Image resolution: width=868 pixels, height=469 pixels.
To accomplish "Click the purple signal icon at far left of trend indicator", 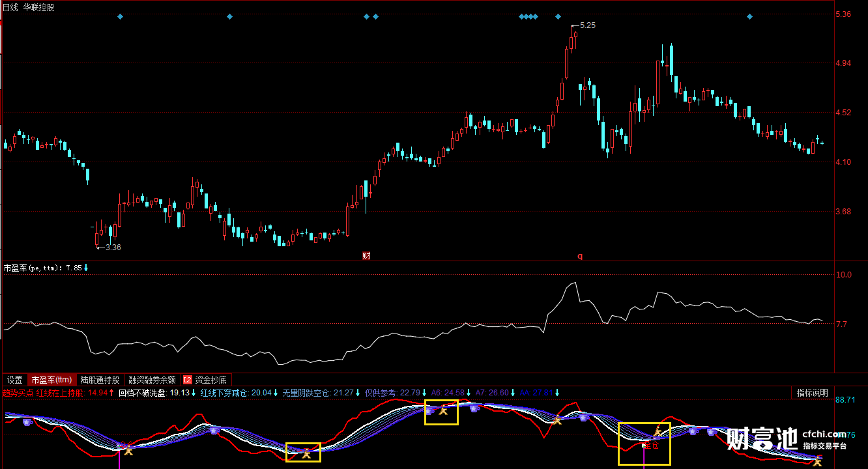I will tap(27, 422).
